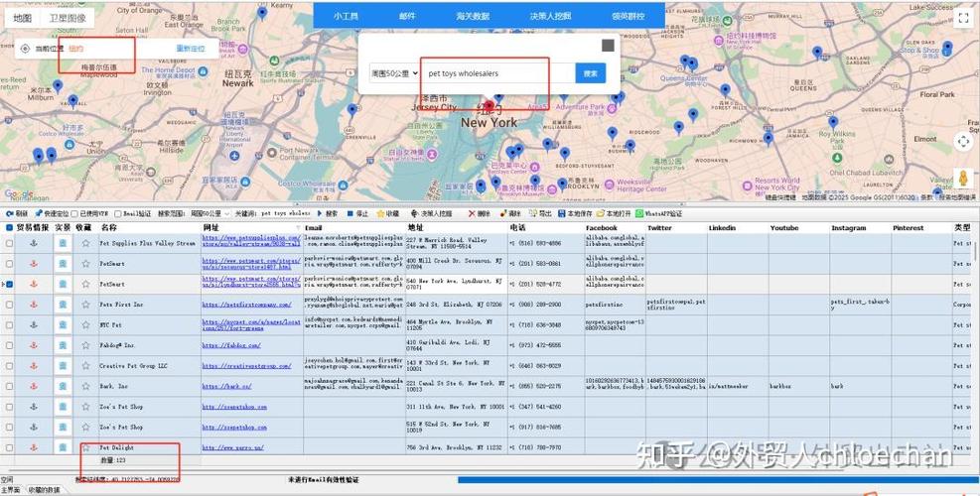Viewport: 980px width, 496px height.
Task: Open street view icon for NYC Pet row
Action: pyautogui.click(x=63, y=324)
